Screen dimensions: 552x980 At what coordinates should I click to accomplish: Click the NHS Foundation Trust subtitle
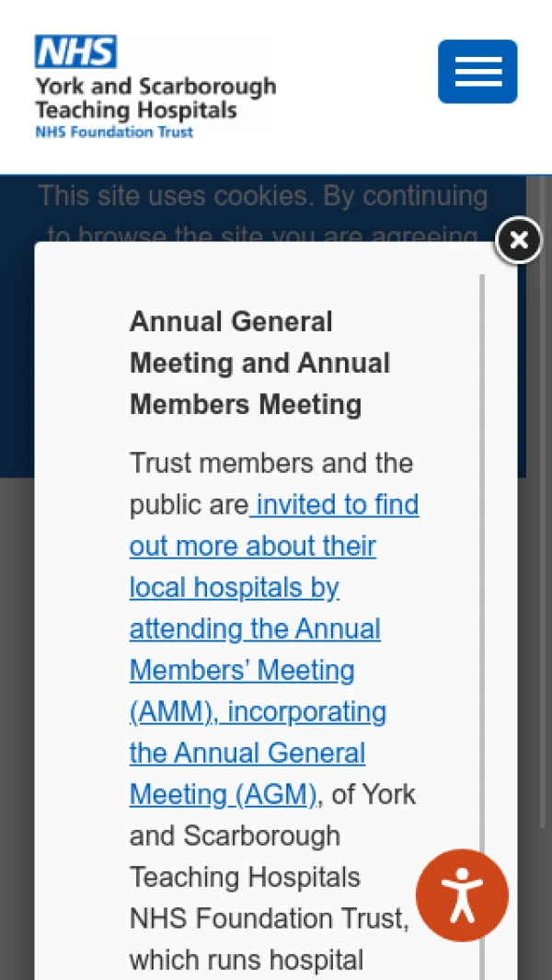coord(114,133)
